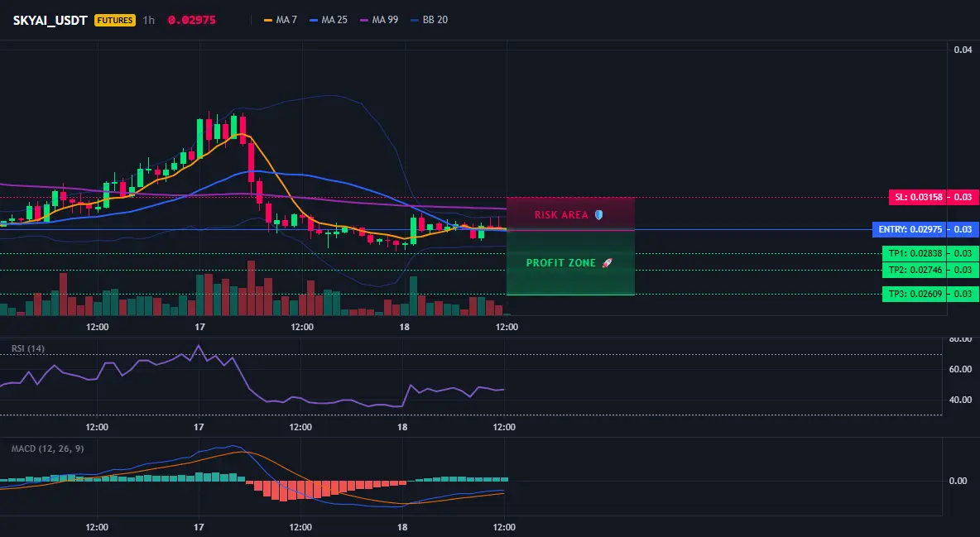Click the shield icon beside RISK AREA
Screen dimensions: 980x537
(598, 215)
